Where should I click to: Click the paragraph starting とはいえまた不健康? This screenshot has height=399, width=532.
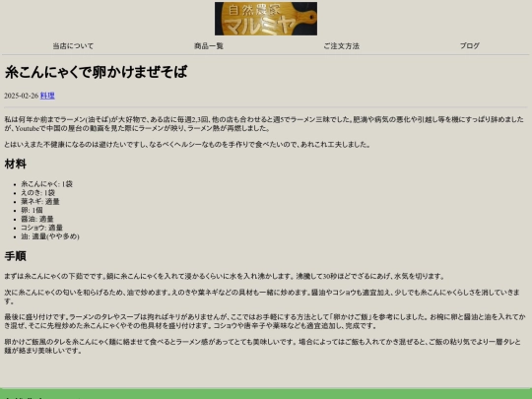tap(187, 145)
